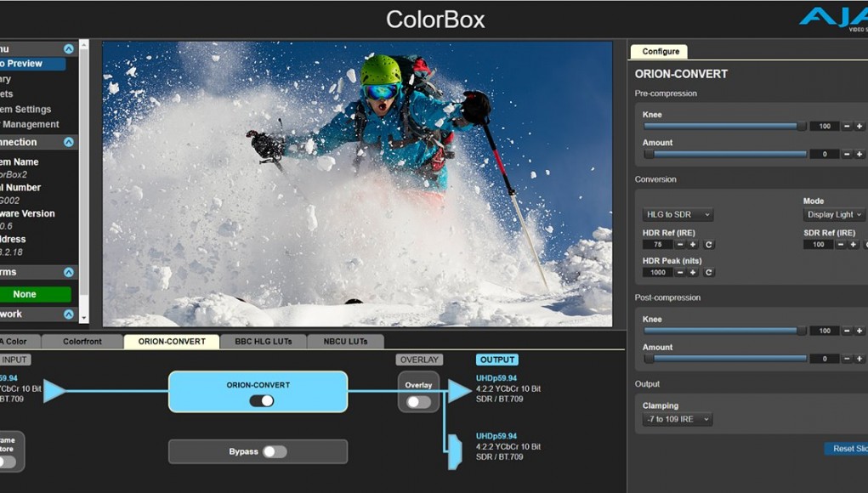This screenshot has height=493, width=868.
Task: Click the input triangle icon in the pipeline
Action: point(54,391)
